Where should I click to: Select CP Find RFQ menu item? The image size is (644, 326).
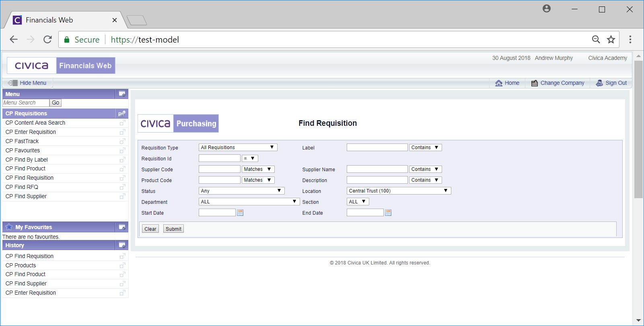(22, 187)
